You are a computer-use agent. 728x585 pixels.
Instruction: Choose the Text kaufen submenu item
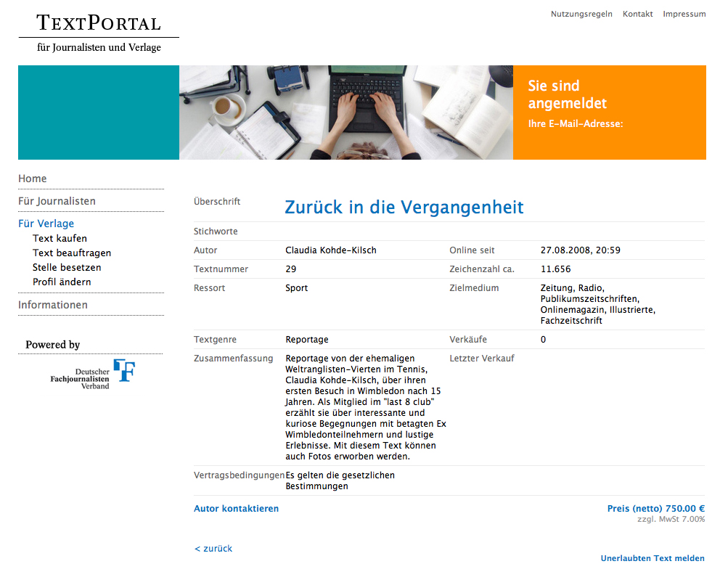click(60, 238)
